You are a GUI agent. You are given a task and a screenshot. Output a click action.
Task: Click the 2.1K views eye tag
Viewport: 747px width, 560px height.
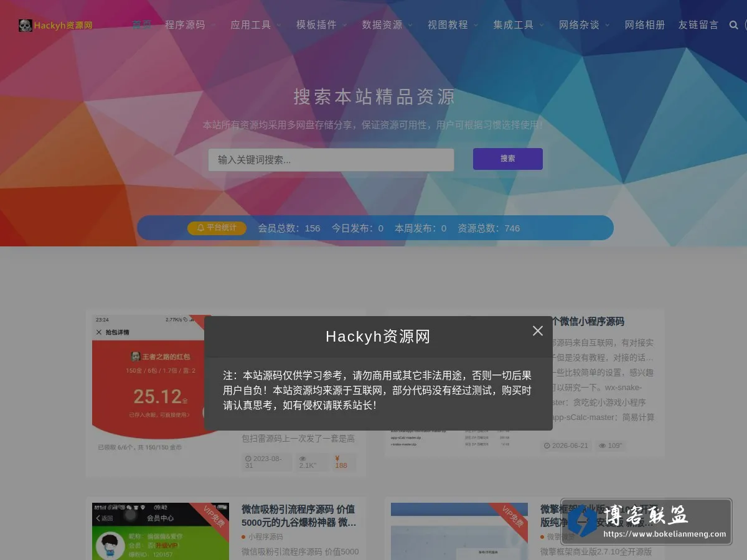click(311, 462)
